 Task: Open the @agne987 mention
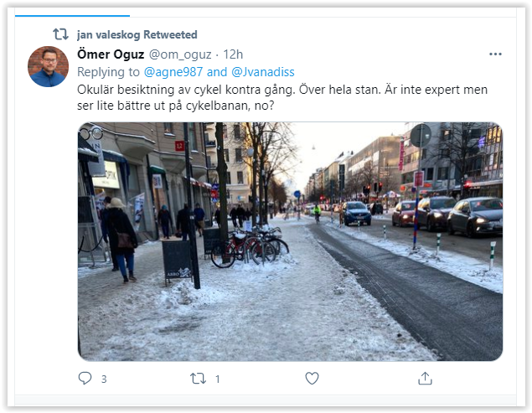coord(173,72)
